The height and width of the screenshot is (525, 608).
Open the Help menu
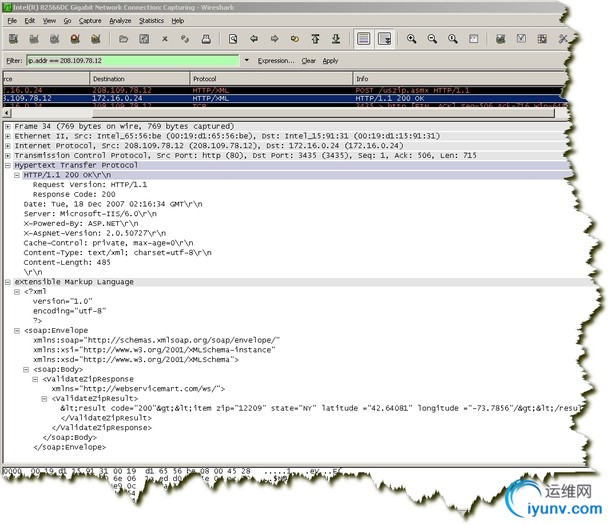[x=178, y=21]
